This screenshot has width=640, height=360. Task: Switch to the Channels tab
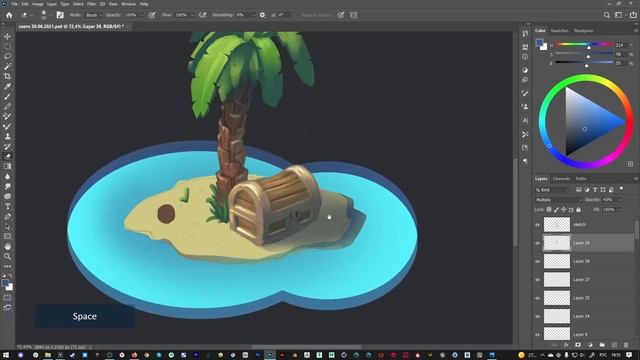561,179
